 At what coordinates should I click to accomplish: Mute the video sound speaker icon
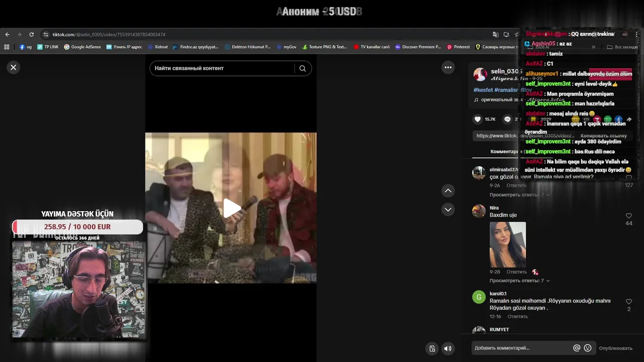[448, 348]
